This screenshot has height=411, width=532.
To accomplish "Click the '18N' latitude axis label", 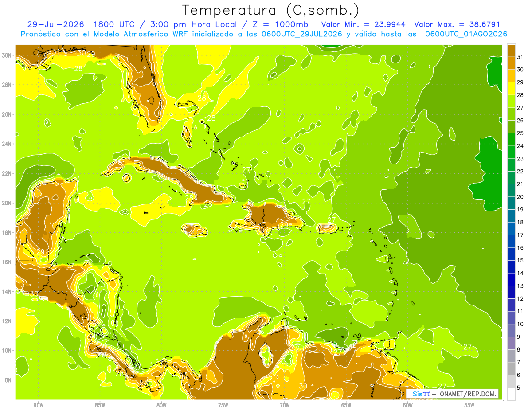I will coord(7,232).
